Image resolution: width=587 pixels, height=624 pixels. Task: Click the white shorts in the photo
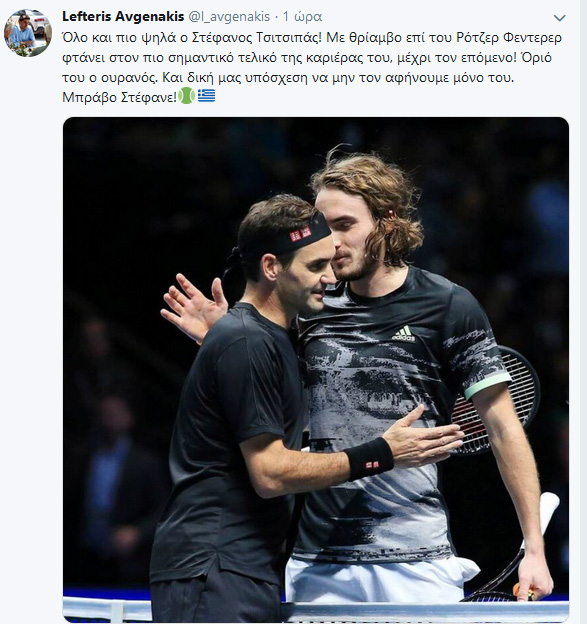380,580
